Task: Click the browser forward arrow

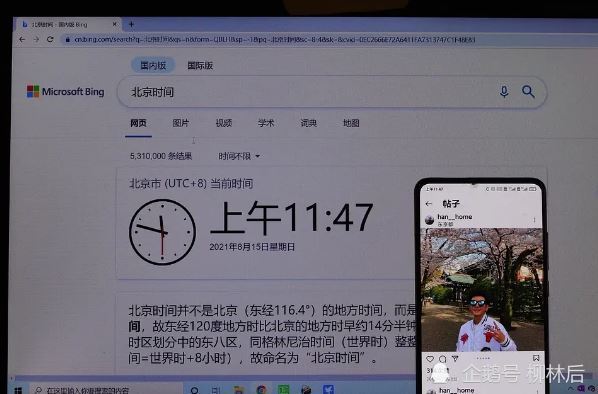Action: [x=36, y=39]
